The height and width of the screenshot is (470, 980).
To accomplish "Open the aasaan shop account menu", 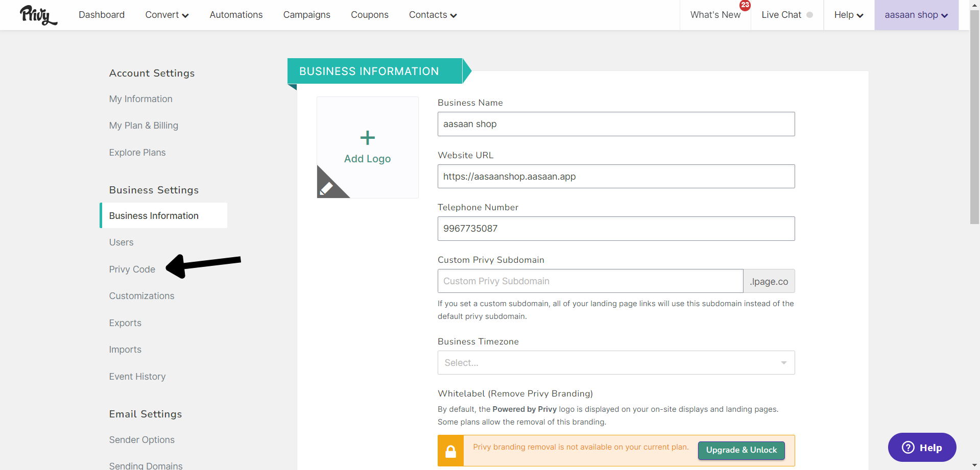I will pyautogui.click(x=916, y=15).
